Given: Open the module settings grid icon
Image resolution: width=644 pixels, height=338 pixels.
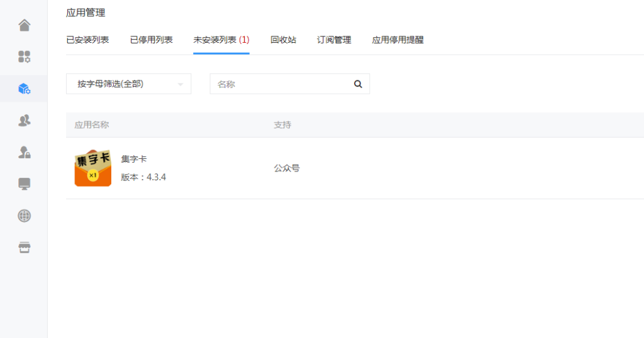Looking at the screenshot, I should 25,57.
